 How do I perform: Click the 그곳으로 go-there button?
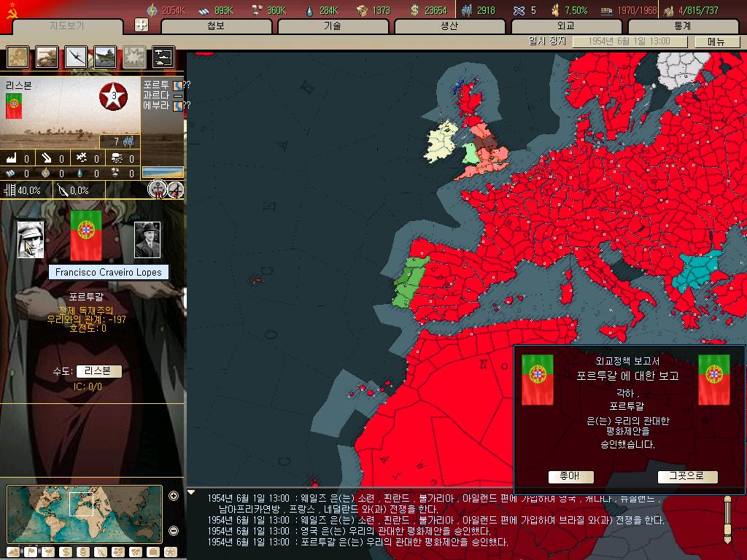pos(687,476)
